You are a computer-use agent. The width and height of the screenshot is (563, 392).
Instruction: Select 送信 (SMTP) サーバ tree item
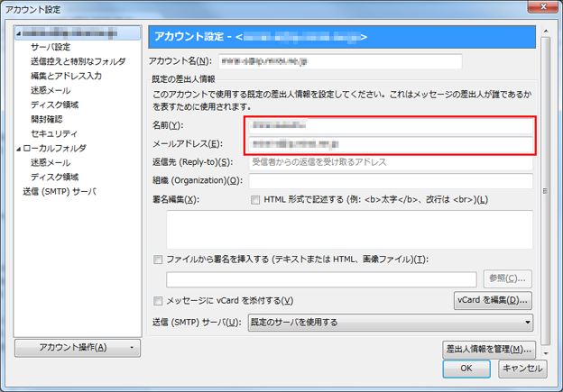click(60, 192)
